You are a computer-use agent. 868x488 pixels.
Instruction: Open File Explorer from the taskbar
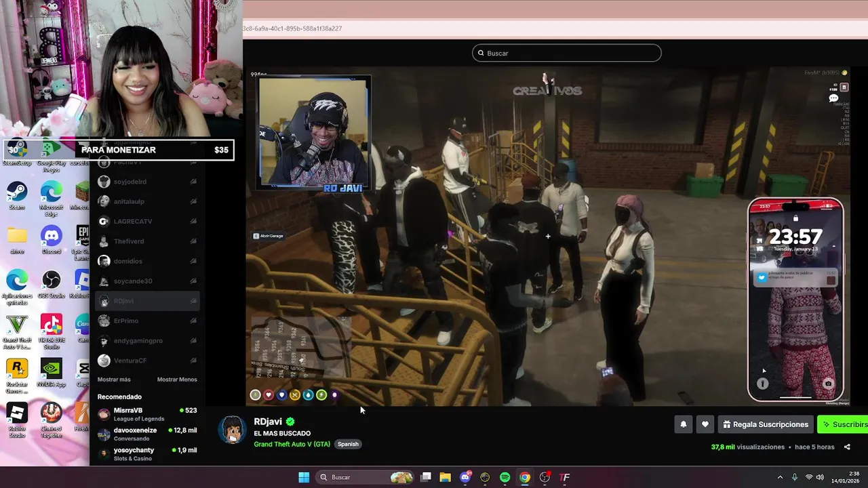click(x=445, y=477)
